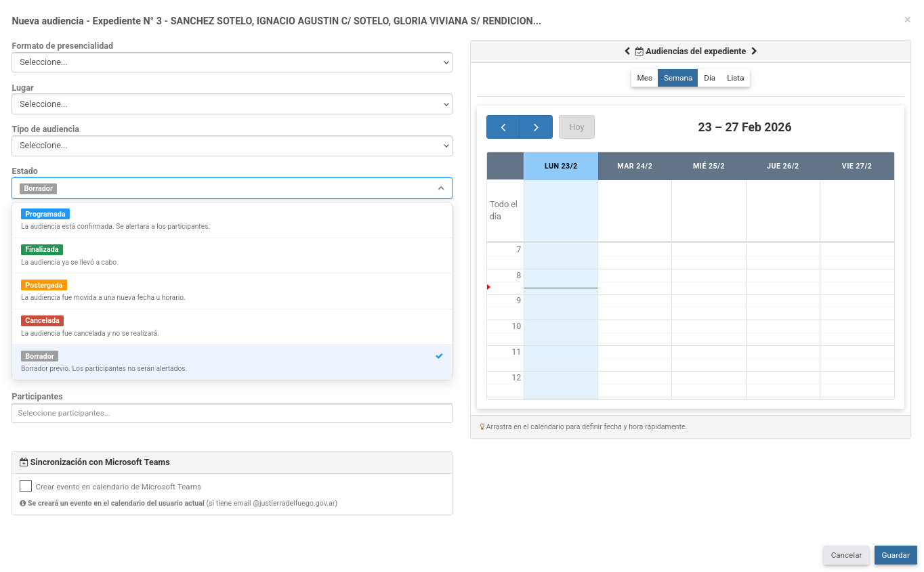Switch calendar to Lista view
Viewport: 924px width, 572px height.
735,78
